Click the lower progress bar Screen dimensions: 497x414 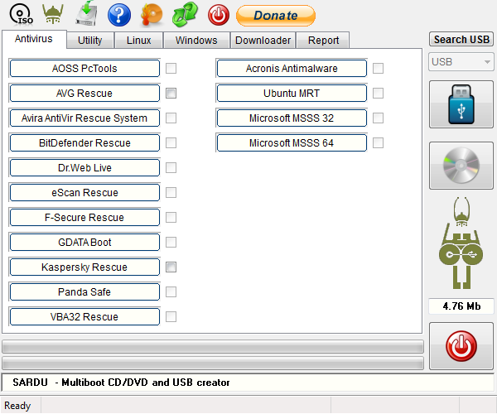tap(213, 363)
